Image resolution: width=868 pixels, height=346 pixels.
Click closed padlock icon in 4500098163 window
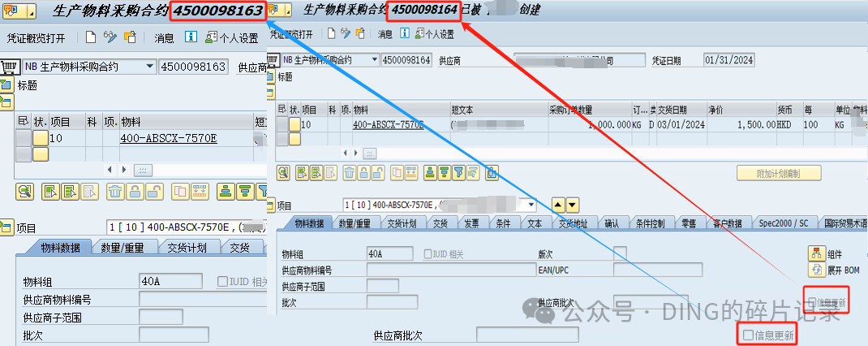point(135,192)
